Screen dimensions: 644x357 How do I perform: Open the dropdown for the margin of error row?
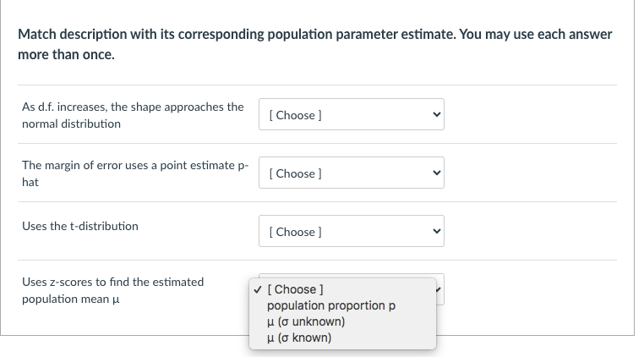click(x=351, y=173)
